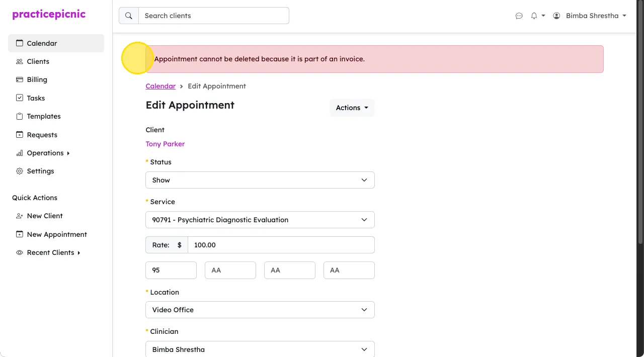The height and width of the screenshot is (357, 644).
Task: Open Tasks in the sidebar
Action: [56, 98]
